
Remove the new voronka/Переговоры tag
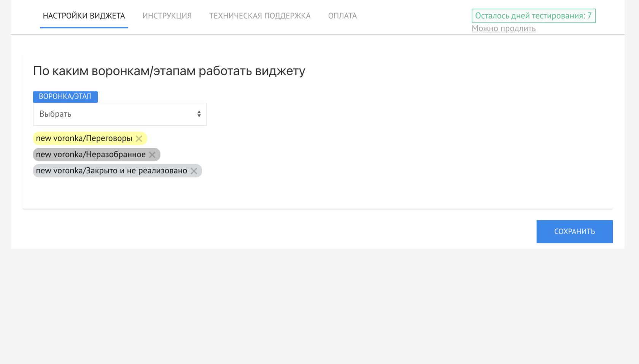coord(139,138)
